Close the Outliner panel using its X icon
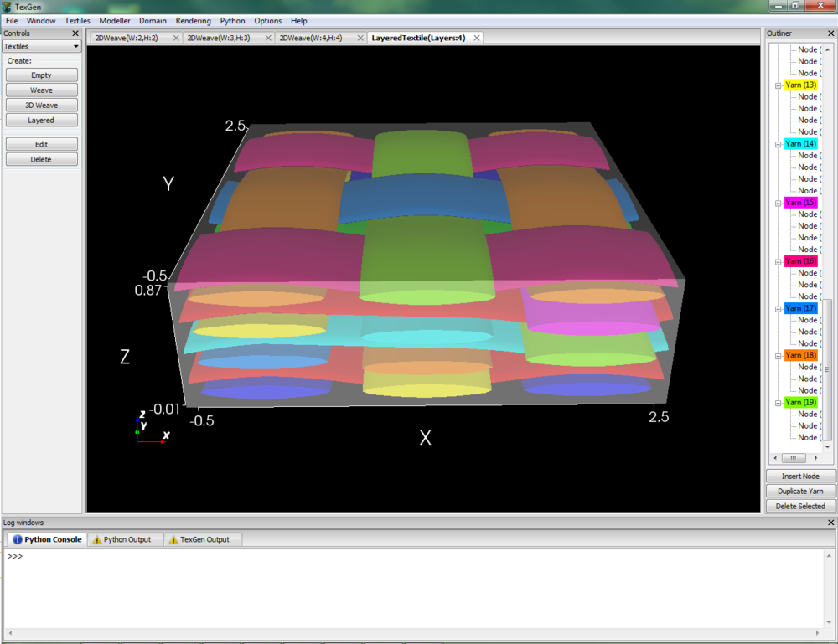838x644 pixels. [831, 33]
